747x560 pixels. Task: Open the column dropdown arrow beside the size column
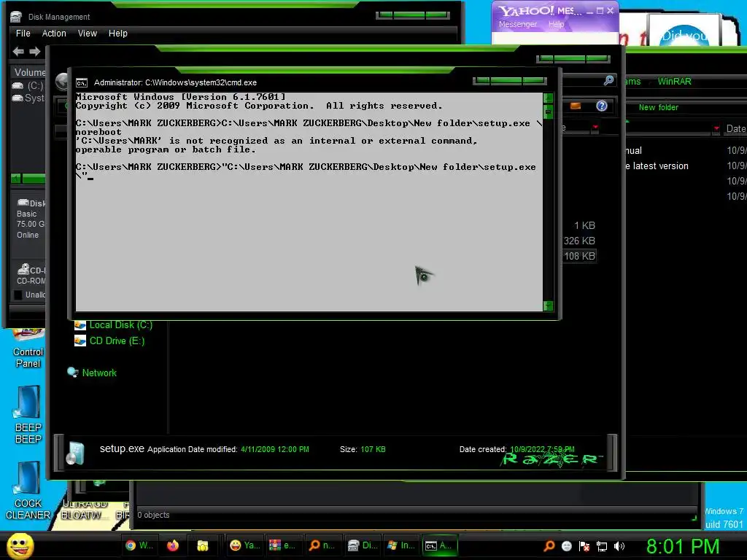point(595,128)
